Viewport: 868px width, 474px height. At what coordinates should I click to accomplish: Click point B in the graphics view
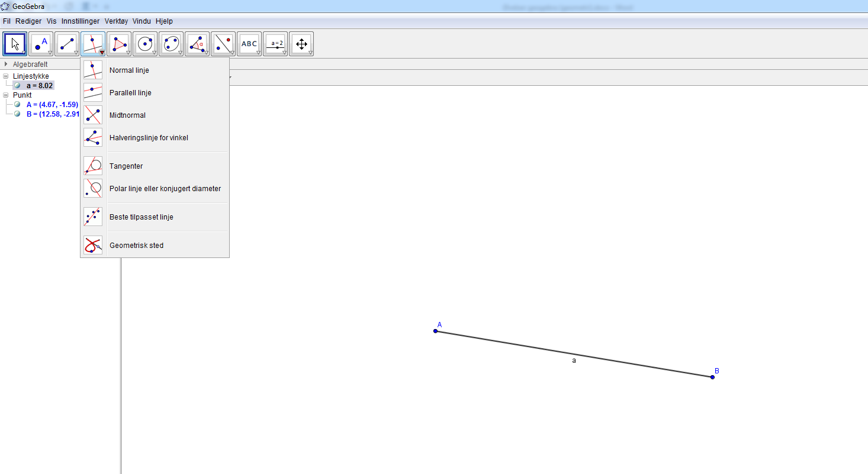[712, 377]
